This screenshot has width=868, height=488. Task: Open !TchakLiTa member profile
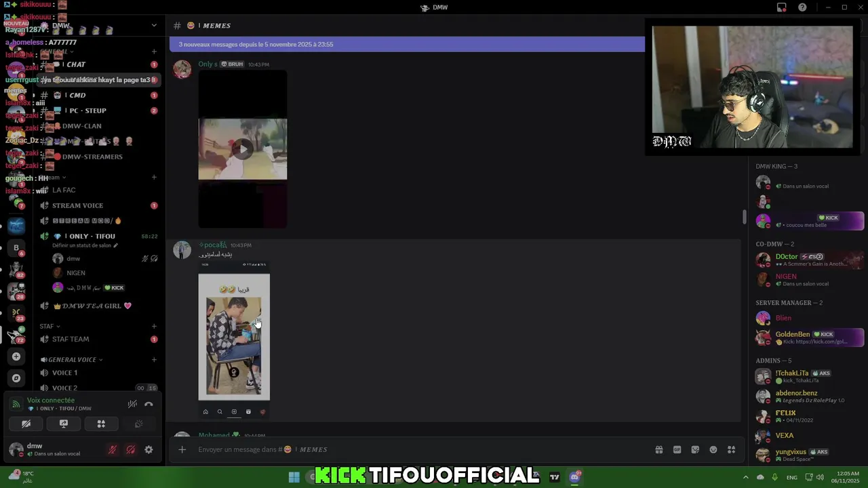click(x=809, y=376)
